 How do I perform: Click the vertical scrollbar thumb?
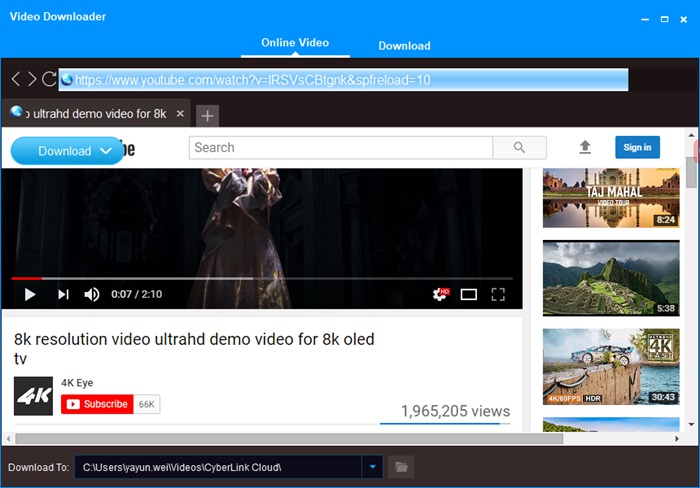[692, 172]
